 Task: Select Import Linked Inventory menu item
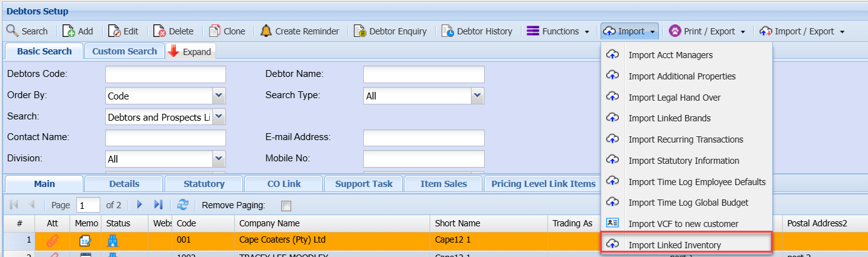[x=674, y=244]
